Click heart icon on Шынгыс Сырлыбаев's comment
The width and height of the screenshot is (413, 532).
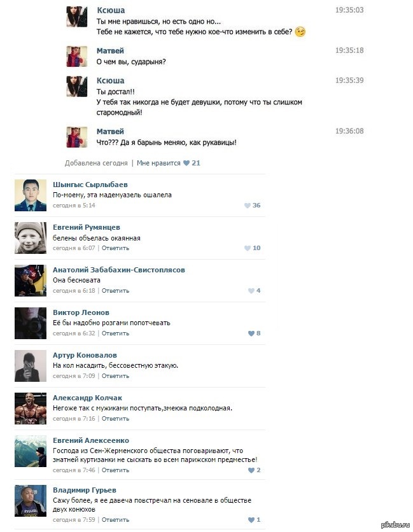coord(248,206)
